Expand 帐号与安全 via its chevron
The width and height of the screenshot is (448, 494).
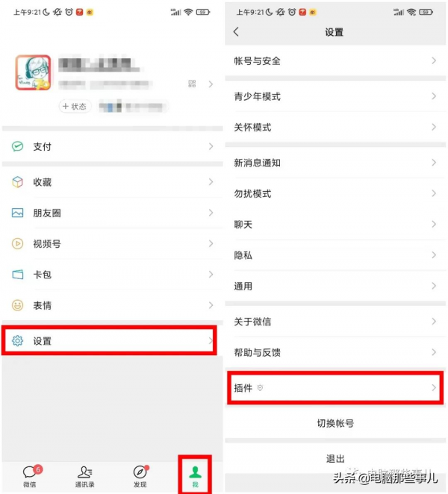coord(434,60)
